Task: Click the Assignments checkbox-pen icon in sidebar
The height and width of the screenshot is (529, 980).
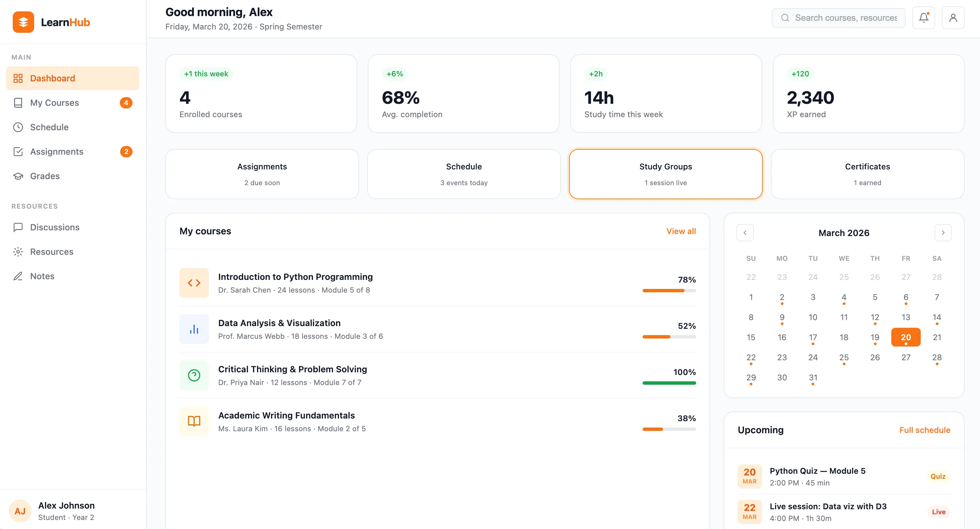Action: [x=18, y=151]
